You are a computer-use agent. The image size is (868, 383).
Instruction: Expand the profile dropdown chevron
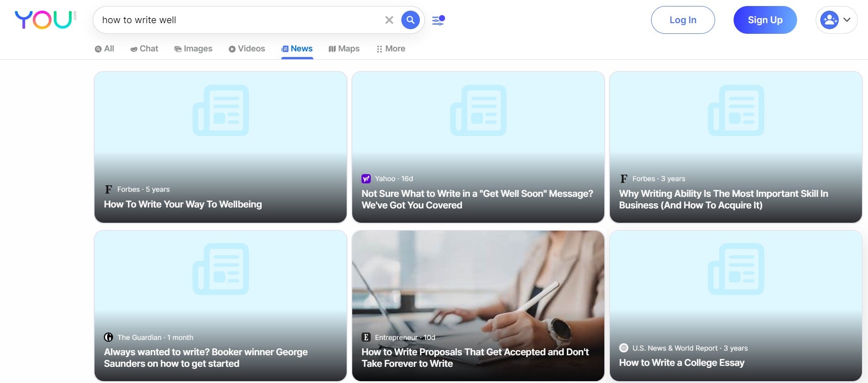coord(847,20)
